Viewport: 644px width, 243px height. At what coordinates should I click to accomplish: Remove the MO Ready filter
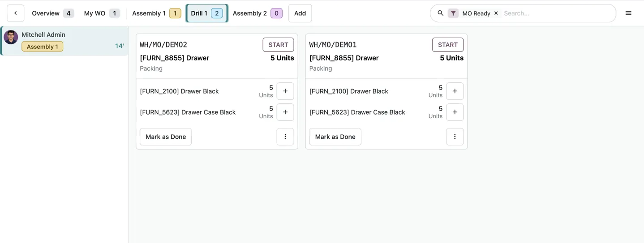coord(496,13)
